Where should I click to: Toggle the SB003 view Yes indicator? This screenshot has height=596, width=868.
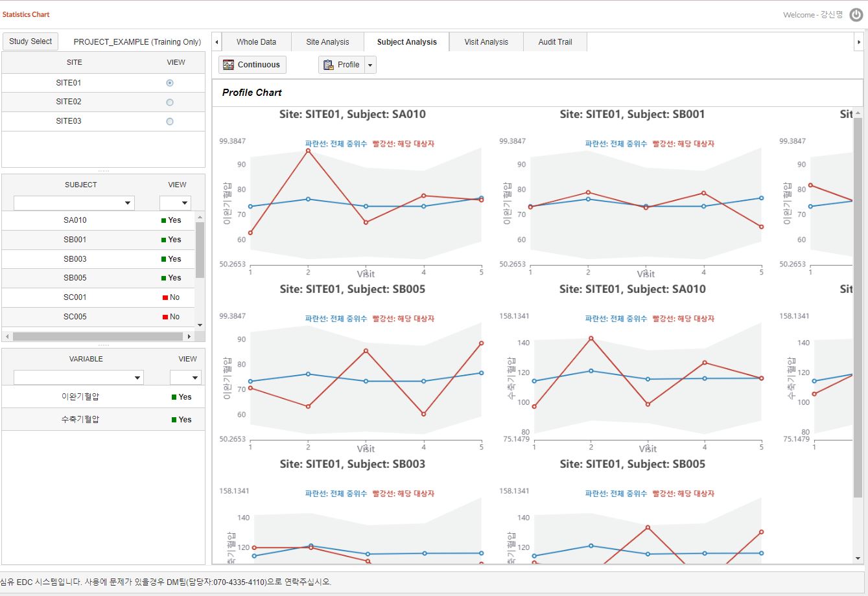[x=171, y=259]
